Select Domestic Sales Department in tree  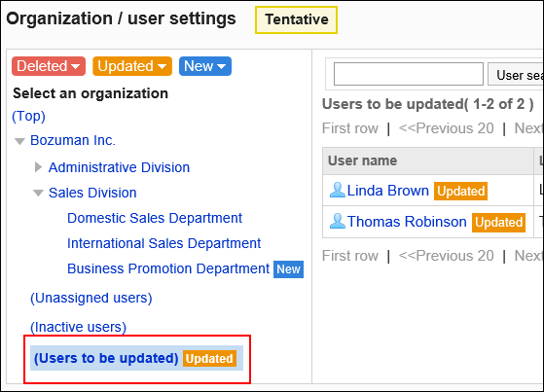155,218
